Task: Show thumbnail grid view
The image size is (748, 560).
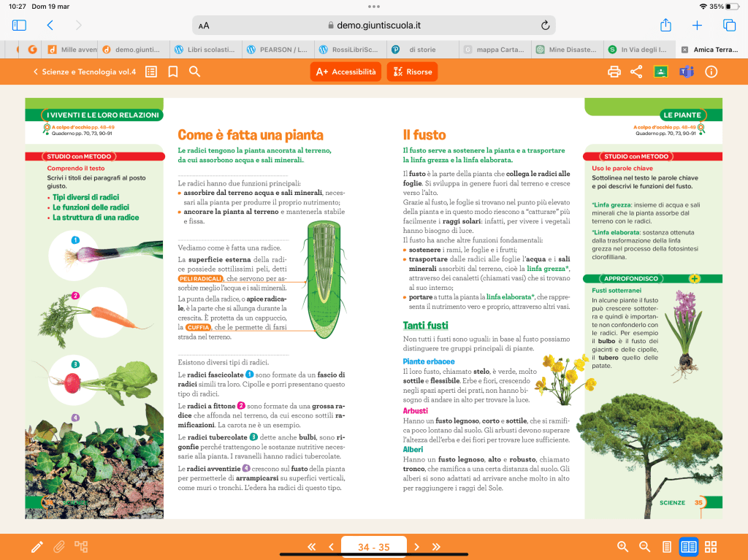Action: [711, 546]
